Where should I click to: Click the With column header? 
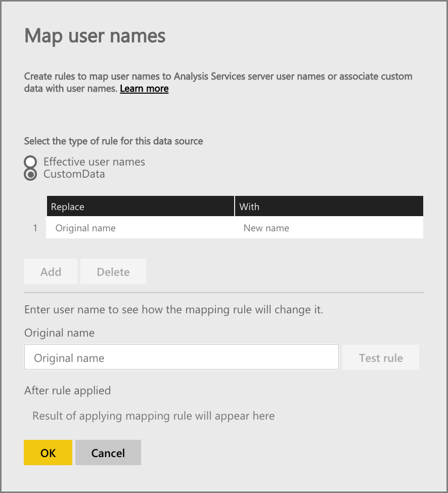click(329, 206)
